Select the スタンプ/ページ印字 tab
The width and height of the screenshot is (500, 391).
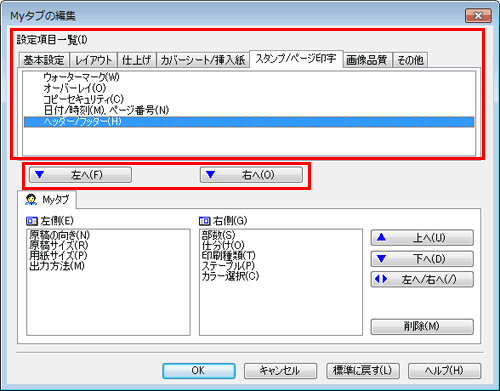tap(296, 59)
